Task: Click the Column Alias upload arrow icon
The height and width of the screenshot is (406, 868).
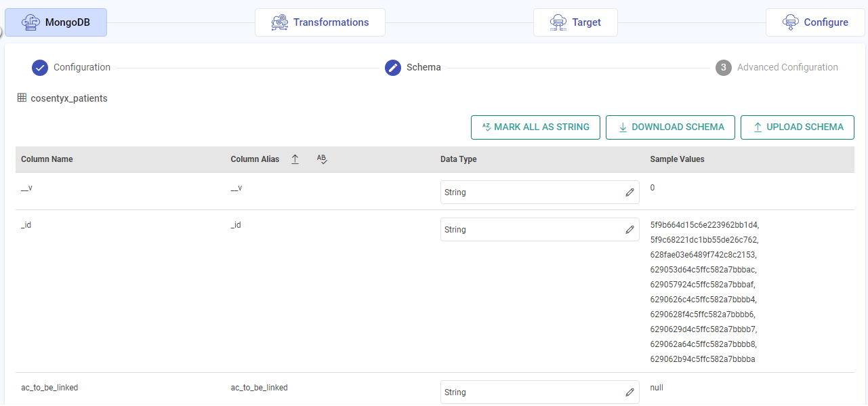Action: tap(295, 159)
